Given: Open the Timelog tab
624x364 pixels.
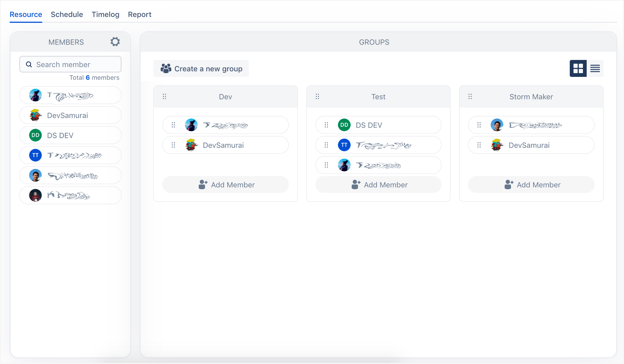Looking at the screenshot, I should click(x=105, y=14).
